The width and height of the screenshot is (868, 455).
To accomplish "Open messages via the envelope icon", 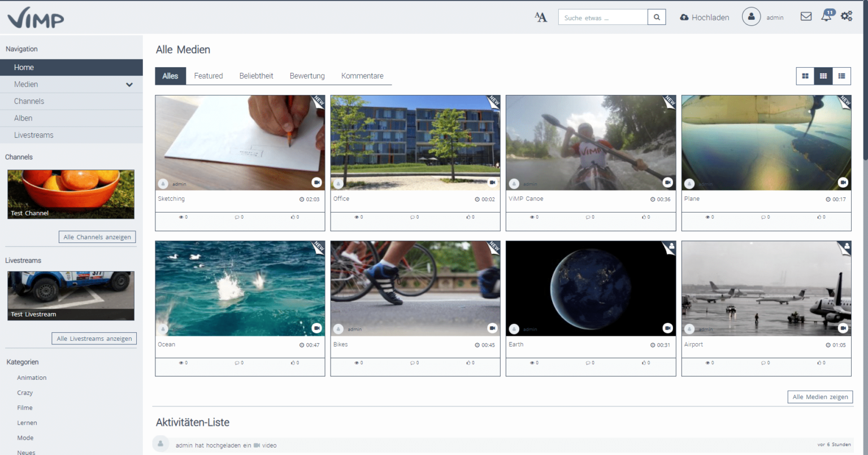I will pos(806,16).
